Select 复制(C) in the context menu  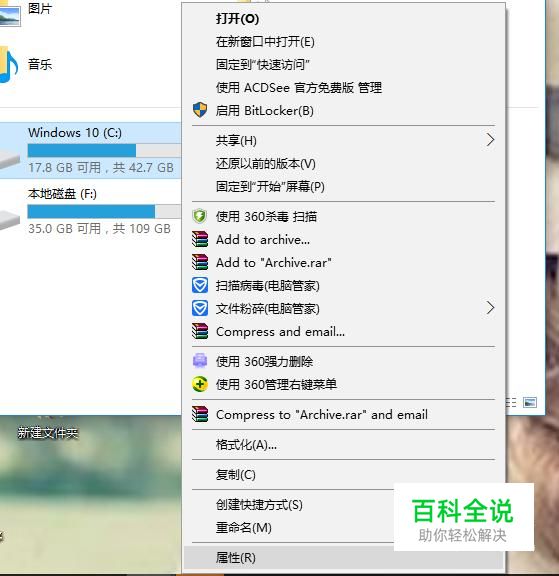[344, 475]
